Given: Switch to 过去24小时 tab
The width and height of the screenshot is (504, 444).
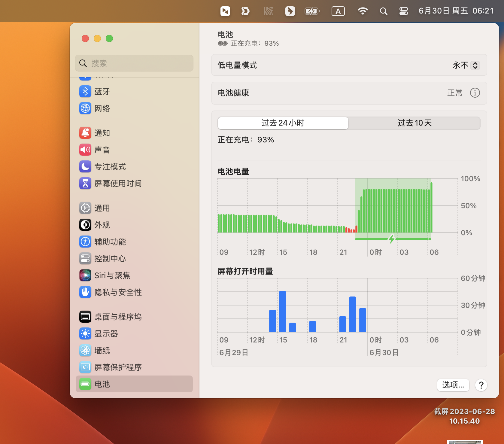Looking at the screenshot, I should 283,123.
